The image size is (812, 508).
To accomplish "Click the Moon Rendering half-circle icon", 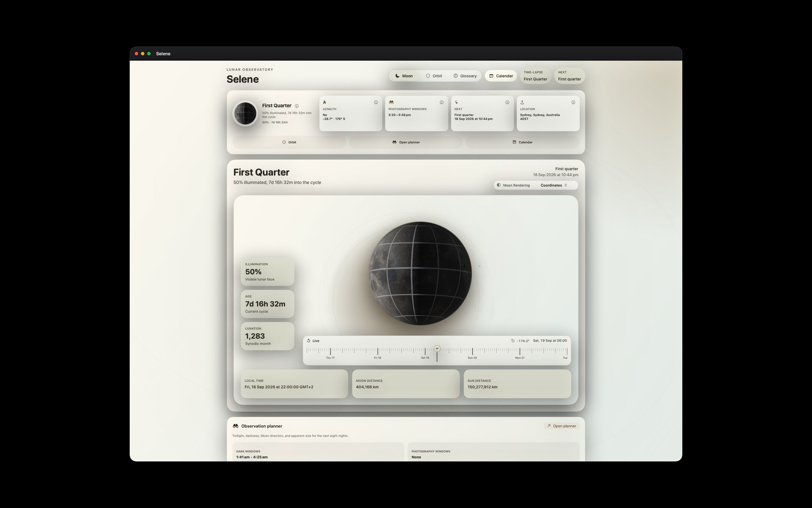I will click(498, 185).
